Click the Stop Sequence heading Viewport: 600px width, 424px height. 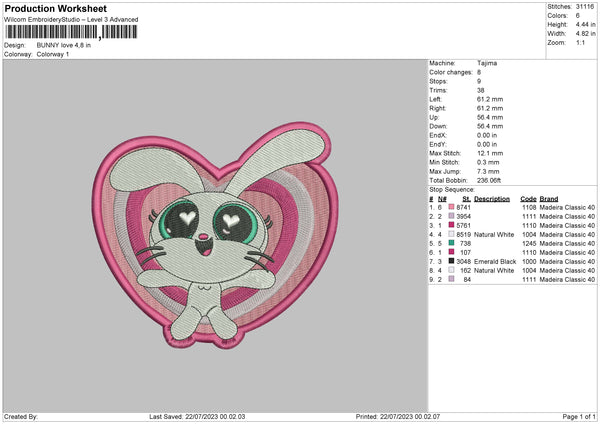(x=452, y=188)
